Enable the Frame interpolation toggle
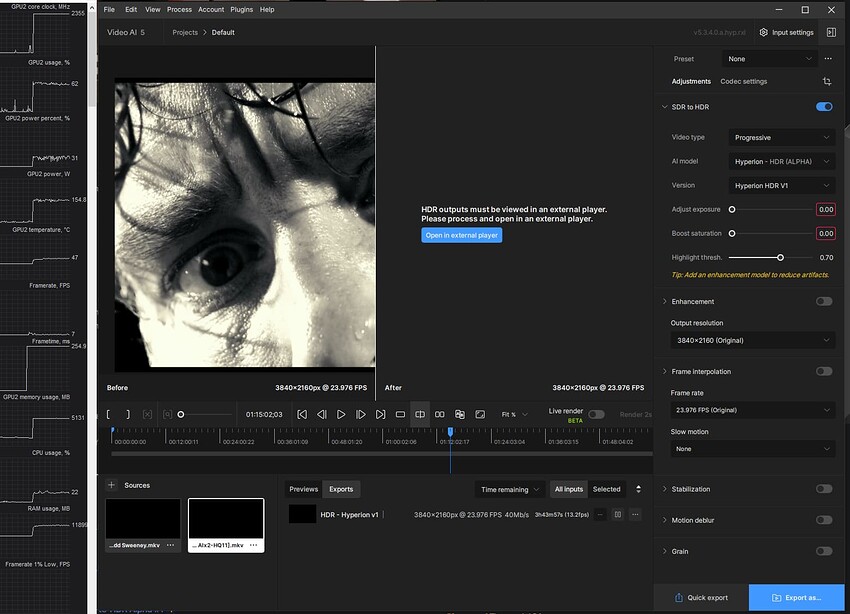 click(824, 371)
